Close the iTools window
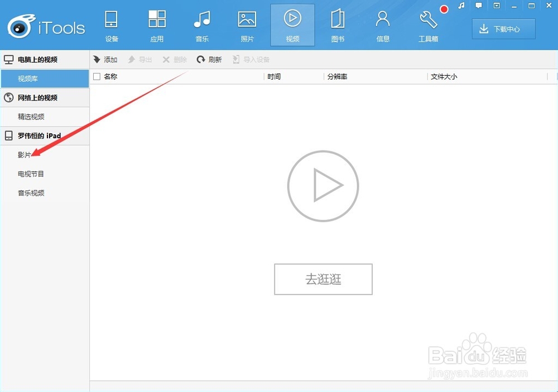Viewport: 558px width, 392px height. [549, 6]
